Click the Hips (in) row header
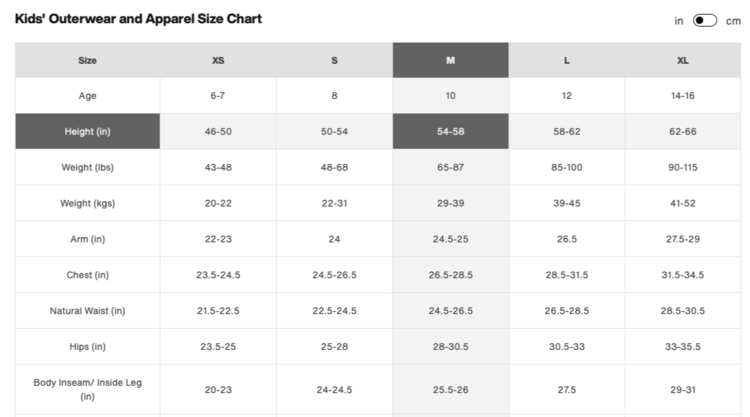Screen dimensions: 750x417 pyautogui.click(x=87, y=347)
